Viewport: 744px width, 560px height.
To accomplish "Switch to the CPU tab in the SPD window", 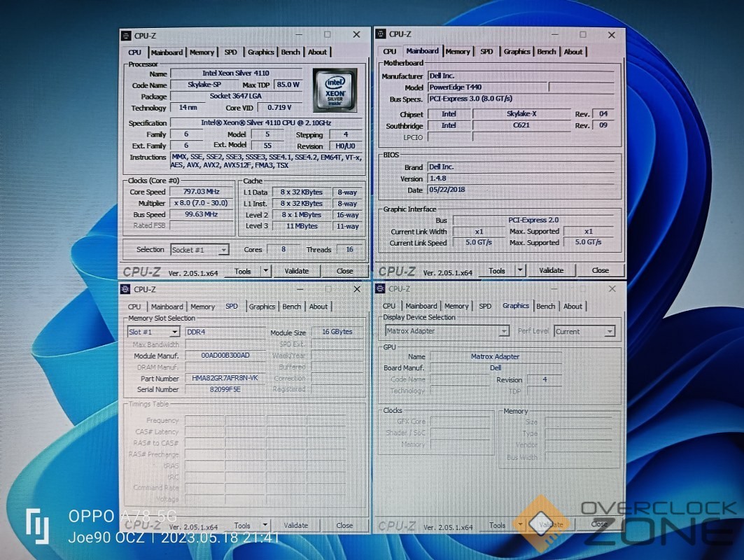I will (134, 307).
